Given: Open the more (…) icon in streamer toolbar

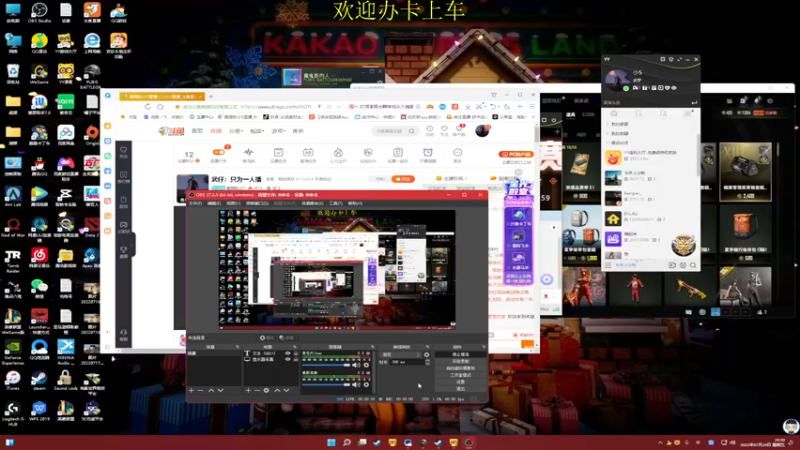Looking at the screenshot, I should tap(458, 155).
